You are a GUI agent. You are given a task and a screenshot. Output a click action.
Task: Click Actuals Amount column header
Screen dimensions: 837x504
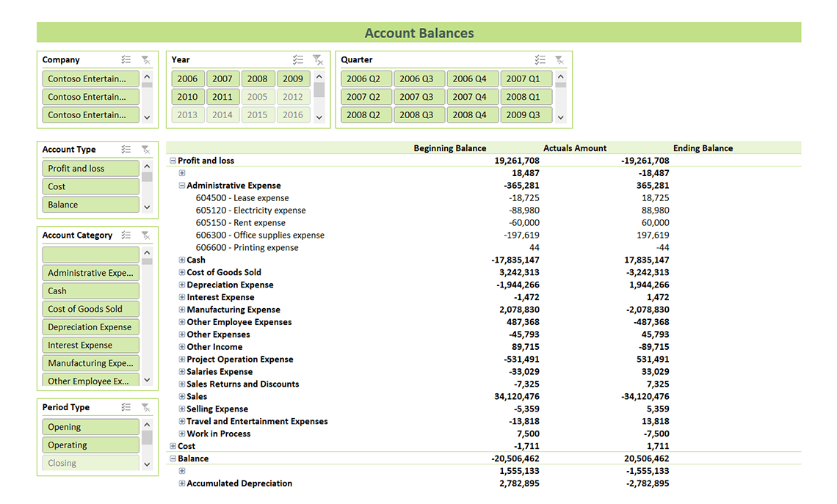click(575, 148)
